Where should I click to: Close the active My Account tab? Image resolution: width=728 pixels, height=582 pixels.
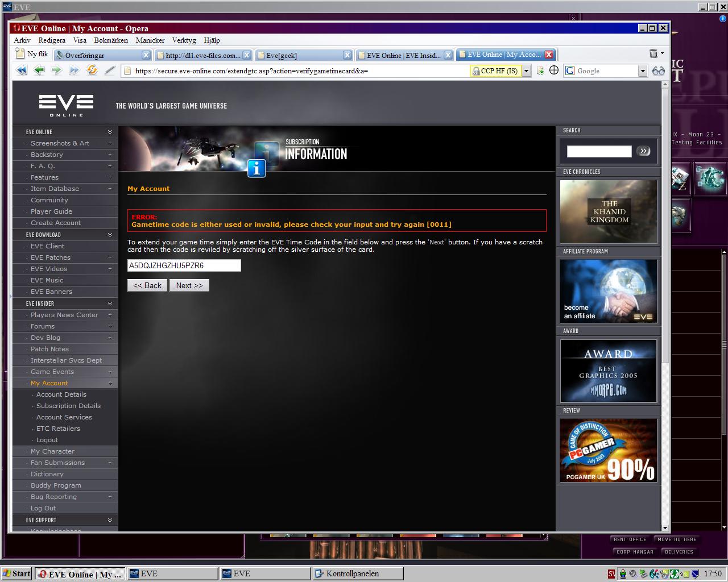tap(549, 55)
